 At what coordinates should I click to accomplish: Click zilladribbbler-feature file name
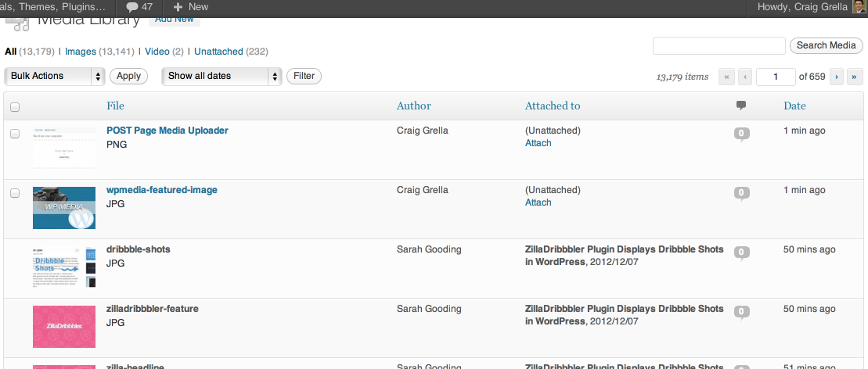[152, 308]
